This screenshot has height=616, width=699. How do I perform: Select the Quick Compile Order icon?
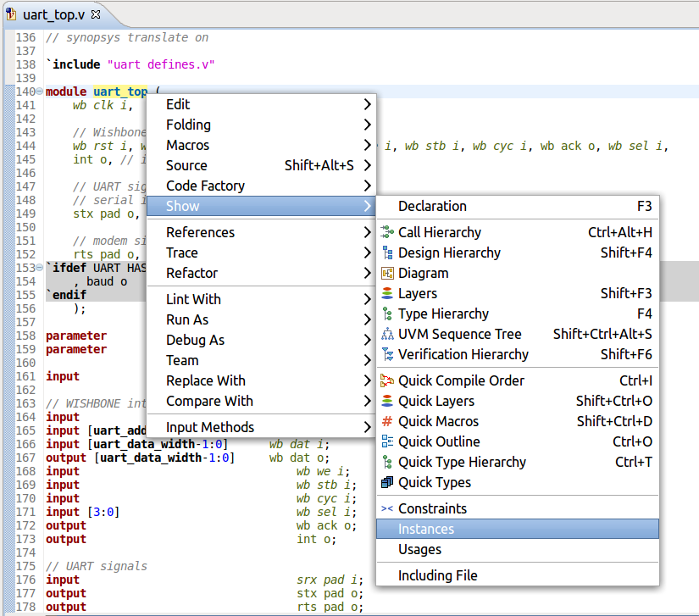(388, 380)
